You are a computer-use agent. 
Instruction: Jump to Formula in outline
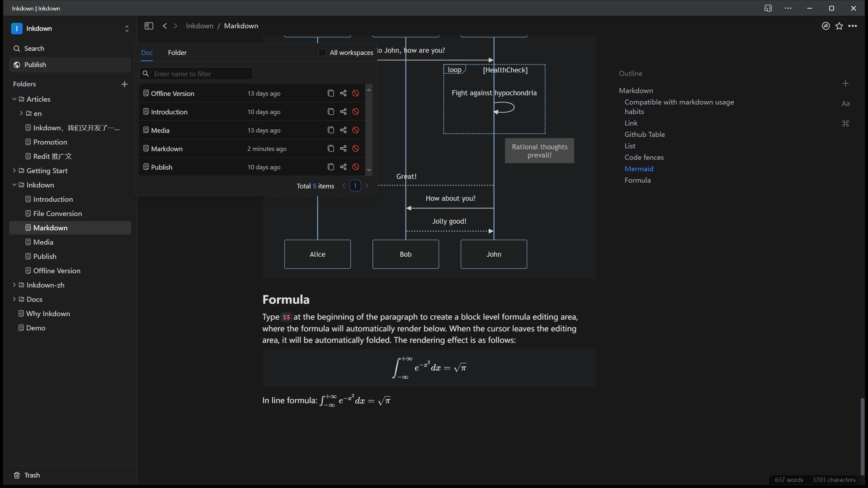[x=638, y=180]
